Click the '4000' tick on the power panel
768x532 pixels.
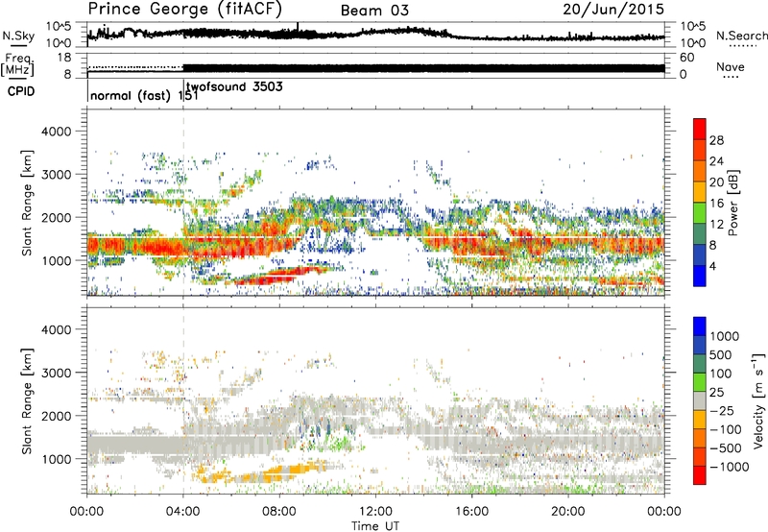58,132
